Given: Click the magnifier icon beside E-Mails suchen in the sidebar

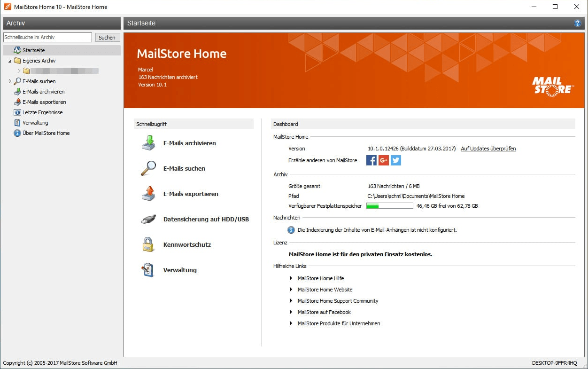Looking at the screenshot, I should (x=17, y=81).
